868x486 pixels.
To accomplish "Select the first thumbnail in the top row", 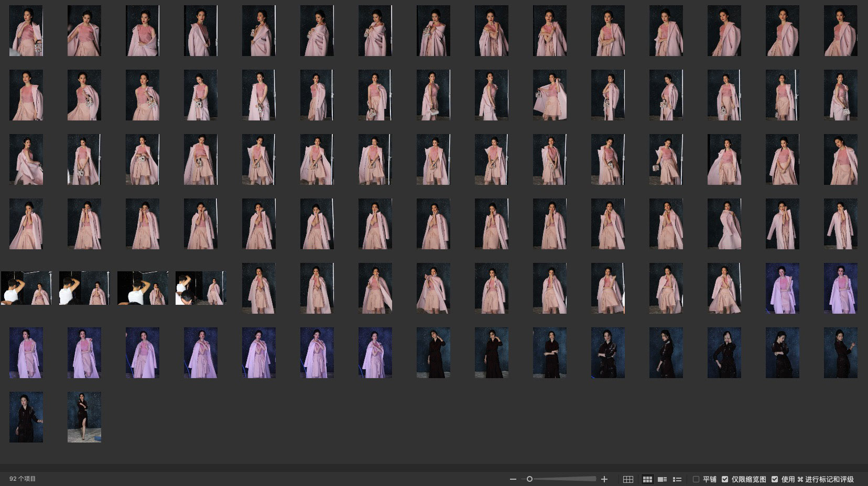I will [x=26, y=31].
